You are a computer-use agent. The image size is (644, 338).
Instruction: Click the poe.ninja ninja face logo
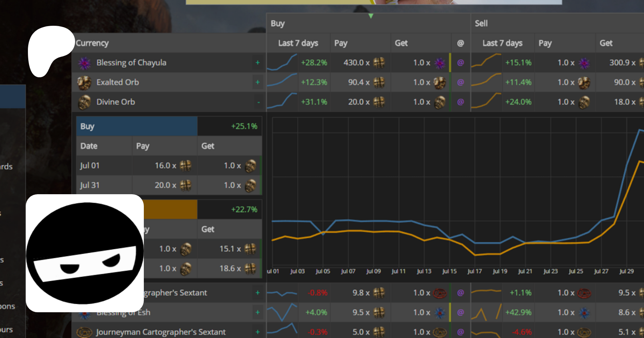pyautogui.click(x=85, y=253)
